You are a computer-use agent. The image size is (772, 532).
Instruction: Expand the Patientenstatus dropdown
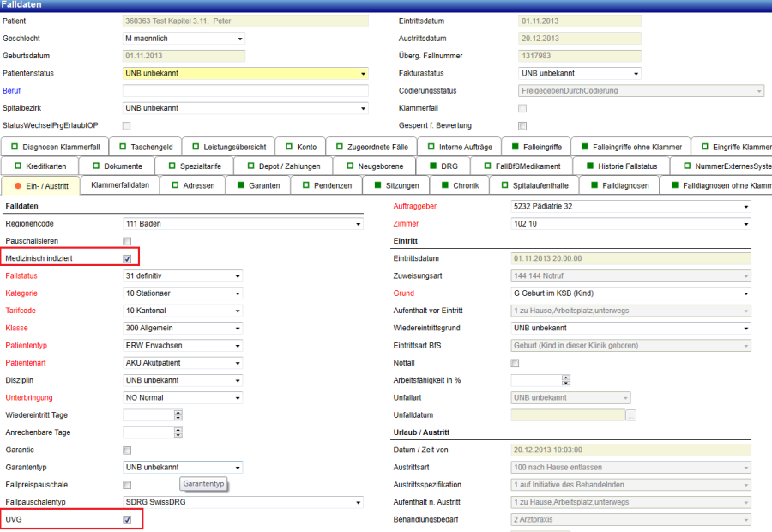245,74
